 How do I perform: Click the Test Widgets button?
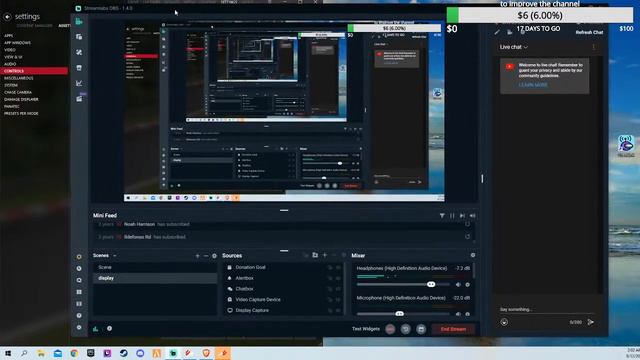tap(366, 329)
